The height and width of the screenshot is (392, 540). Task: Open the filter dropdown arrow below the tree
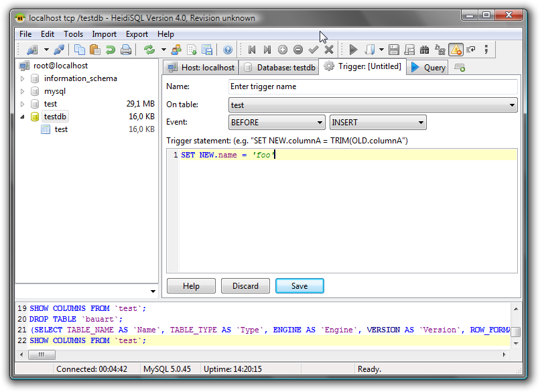coord(153,291)
